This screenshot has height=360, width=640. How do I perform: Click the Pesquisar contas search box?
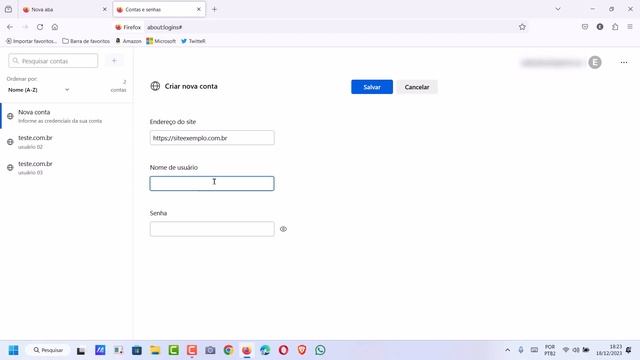pyautogui.click(x=53, y=61)
